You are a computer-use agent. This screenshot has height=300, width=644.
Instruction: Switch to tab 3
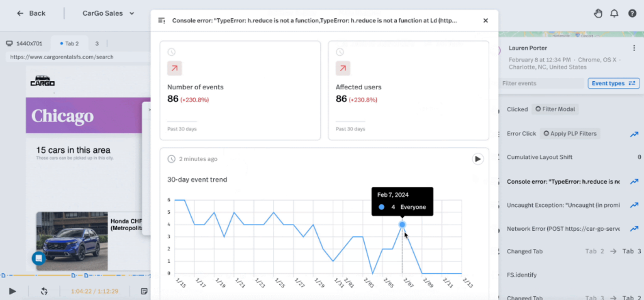[x=97, y=43]
